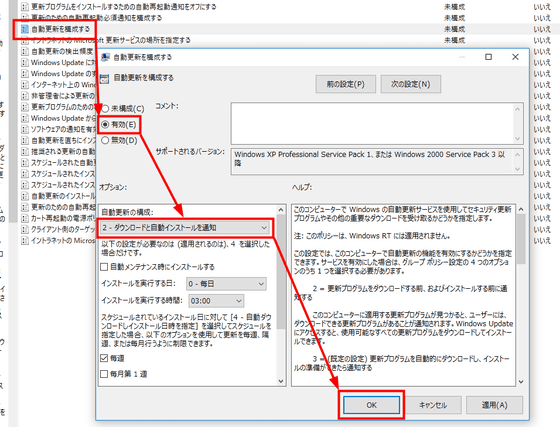Click the comment box scroll-down arrow

click(x=518, y=139)
